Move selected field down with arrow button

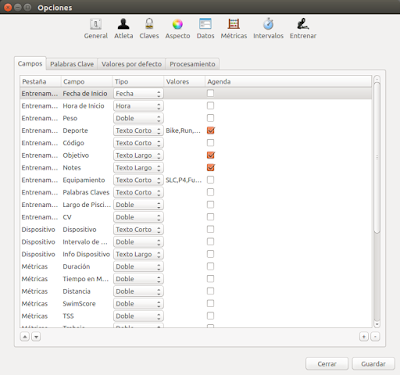tap(36, 337)
